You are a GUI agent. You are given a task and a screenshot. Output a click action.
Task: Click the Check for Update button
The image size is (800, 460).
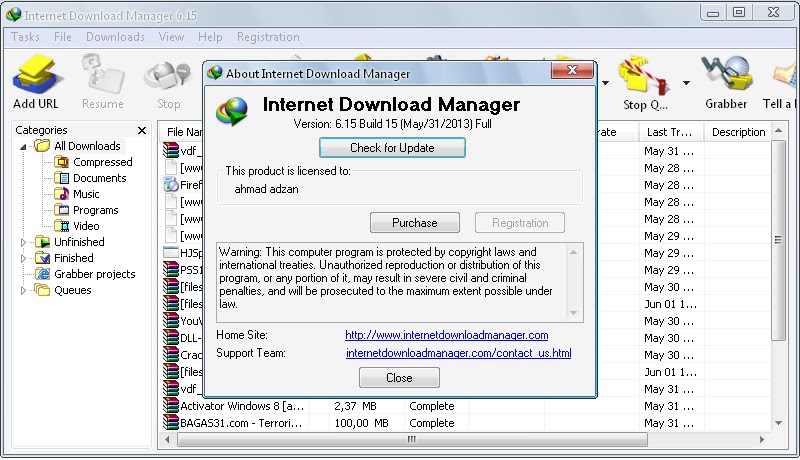pos(392,148)
